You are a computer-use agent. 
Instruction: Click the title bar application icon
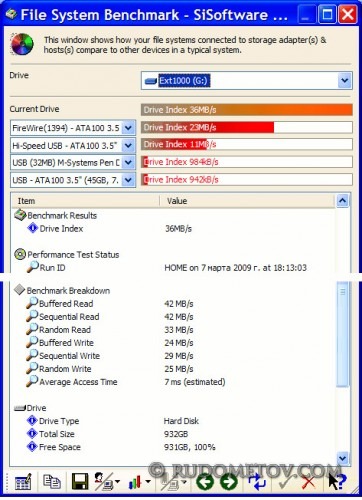(11, 14)
